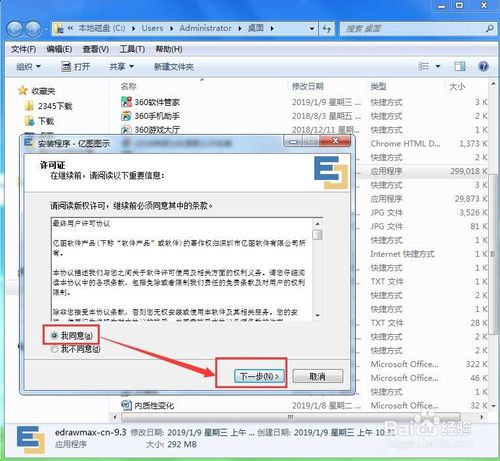Open the 编辑(E) menu
Viewport: 500px width, 461px height.
click(x=59, y=49)
